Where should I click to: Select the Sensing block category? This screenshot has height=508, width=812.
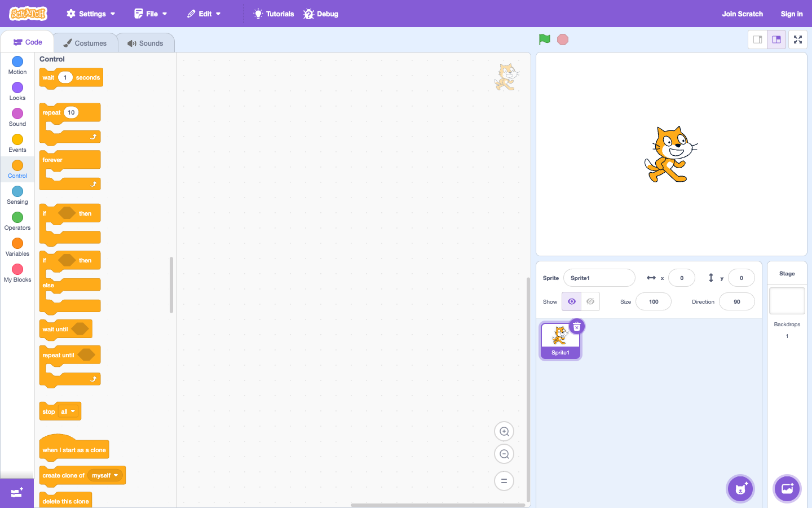coord(17,195)
